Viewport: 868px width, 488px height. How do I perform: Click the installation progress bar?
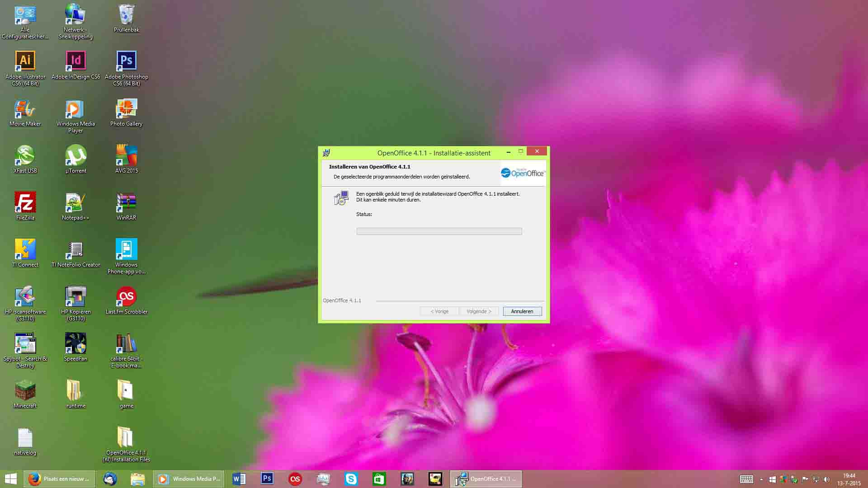coord(439,231)
